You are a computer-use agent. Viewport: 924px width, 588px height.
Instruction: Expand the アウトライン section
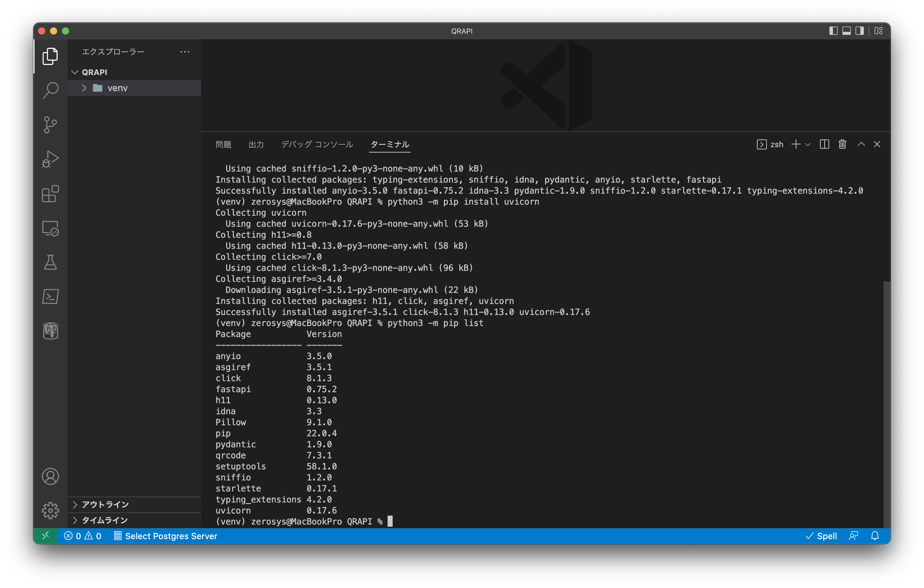[x=134, y=504]
